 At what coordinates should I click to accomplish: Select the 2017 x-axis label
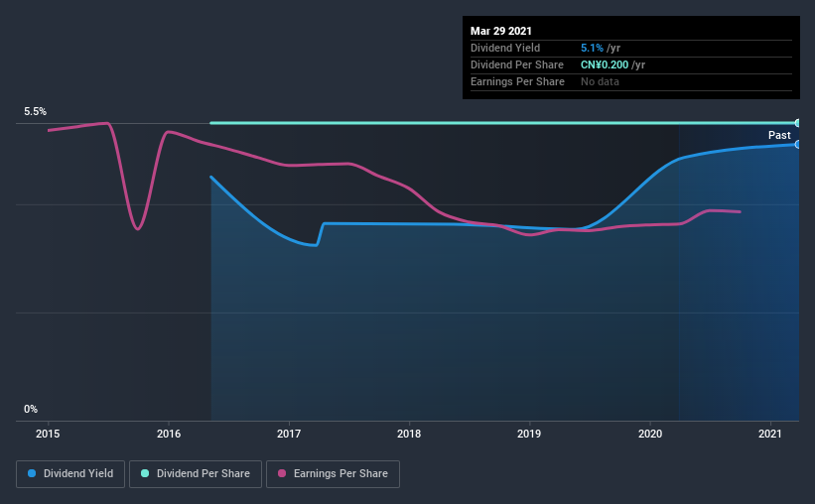289,434
